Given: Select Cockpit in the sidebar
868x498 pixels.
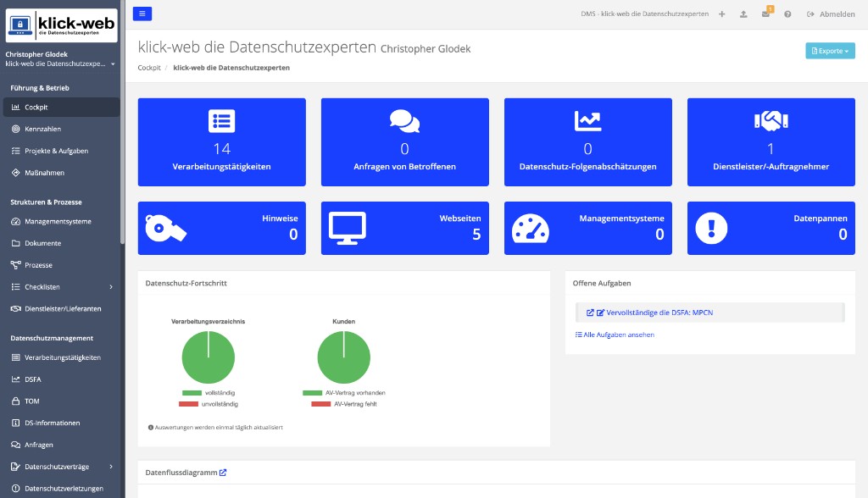Looking at the screenshot, I should coord(61,108).
